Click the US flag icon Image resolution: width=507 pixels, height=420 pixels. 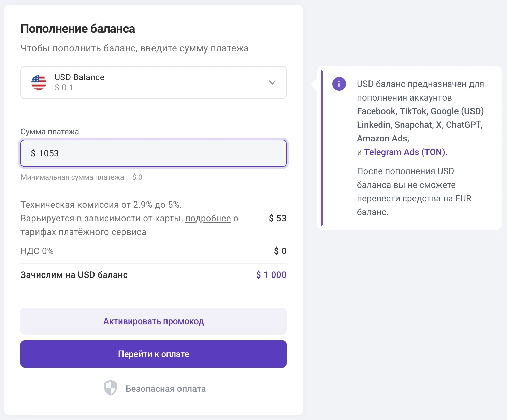(x=39, y=82)
